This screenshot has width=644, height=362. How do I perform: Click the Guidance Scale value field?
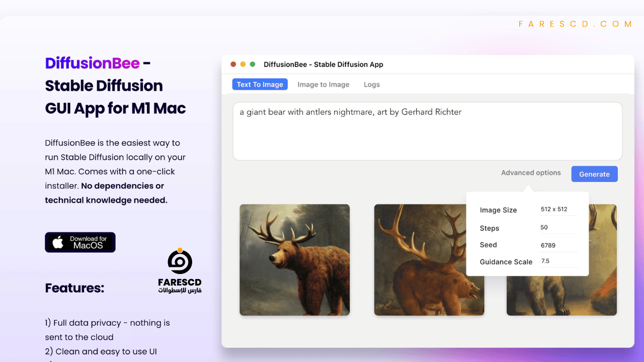pos(558,261)
